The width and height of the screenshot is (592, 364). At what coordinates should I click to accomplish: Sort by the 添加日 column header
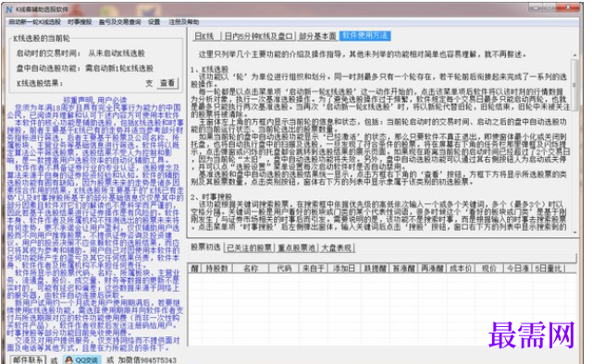pos(343,269)
